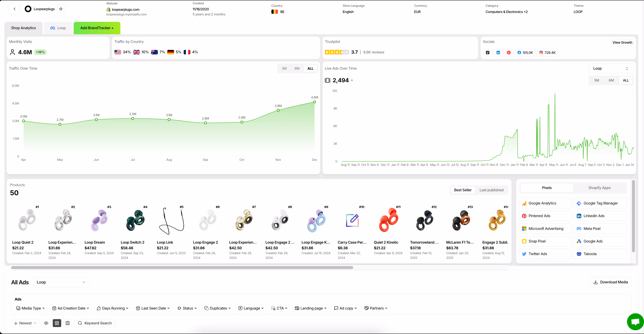The image size is (644, 334).
Task: Open the Shopify Apps tab
Action: pyautogui.click(x=599, y=188)
